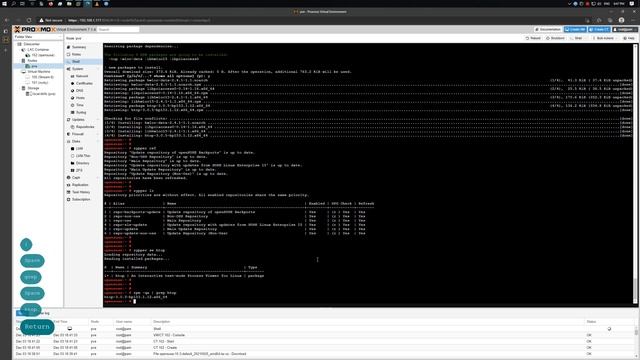Click the Time clock icon
Screen dimensions: 640x360
72,105
